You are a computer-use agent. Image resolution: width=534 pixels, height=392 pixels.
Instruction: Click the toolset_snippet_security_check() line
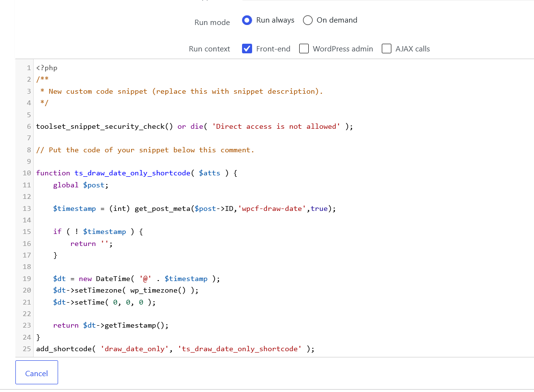click(x=194, y=126)
